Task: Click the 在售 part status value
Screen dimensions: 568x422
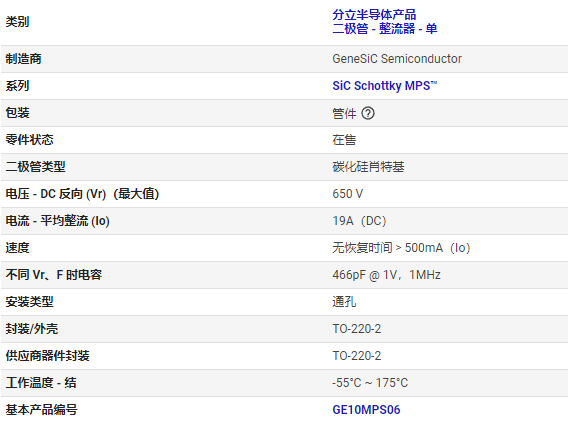Action: (x=344, y=140)
